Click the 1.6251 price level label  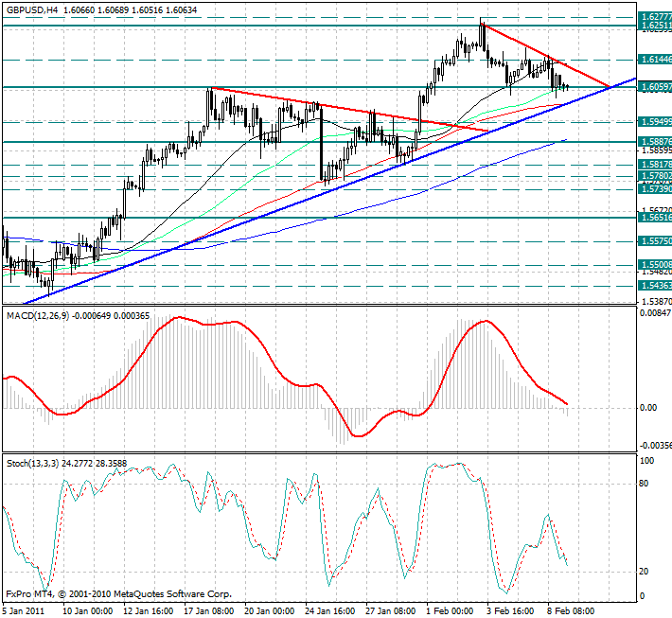[x=655, y=26]
